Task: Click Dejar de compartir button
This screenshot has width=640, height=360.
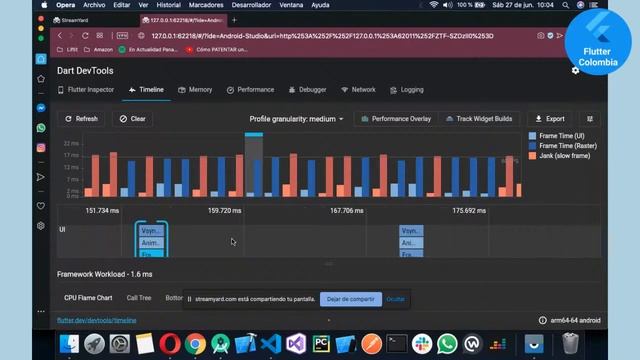Action: tap(351, 299)
